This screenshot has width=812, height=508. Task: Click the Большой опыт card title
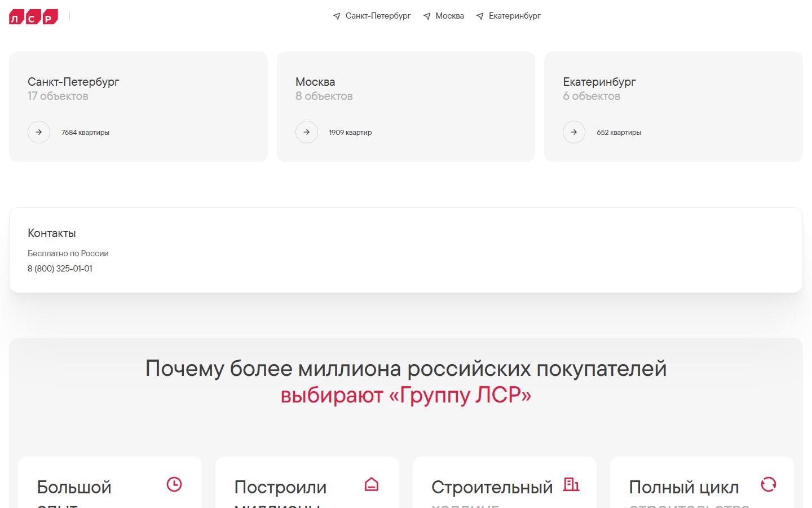coord(74,494)
